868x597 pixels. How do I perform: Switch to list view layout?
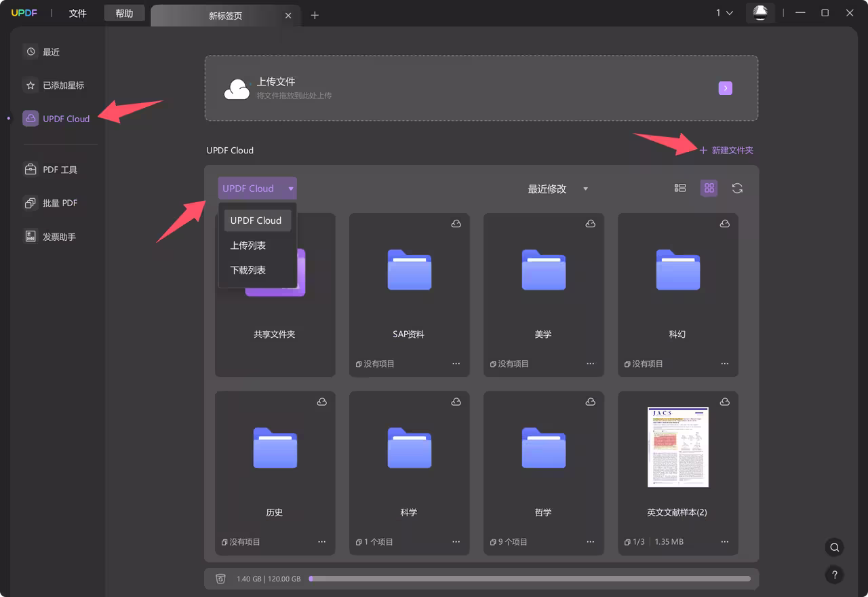680,188
